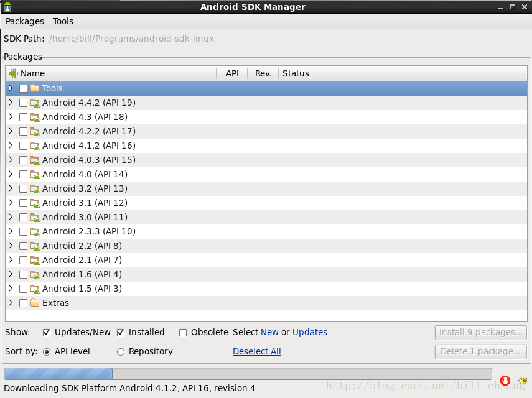Expand the Android 3.0 (API 11) node
532x398 pixels.
[11, 216]
